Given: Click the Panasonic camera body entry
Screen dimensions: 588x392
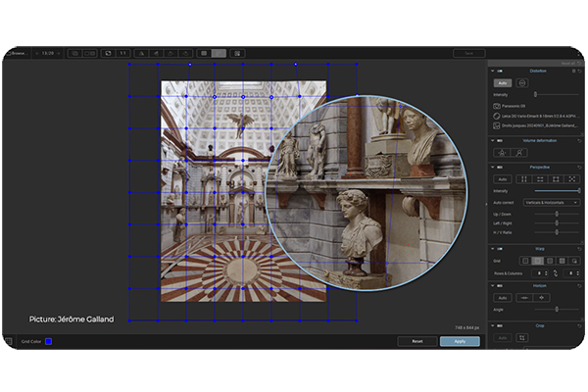Looking at the screenshot, I should tap(510, 106).
